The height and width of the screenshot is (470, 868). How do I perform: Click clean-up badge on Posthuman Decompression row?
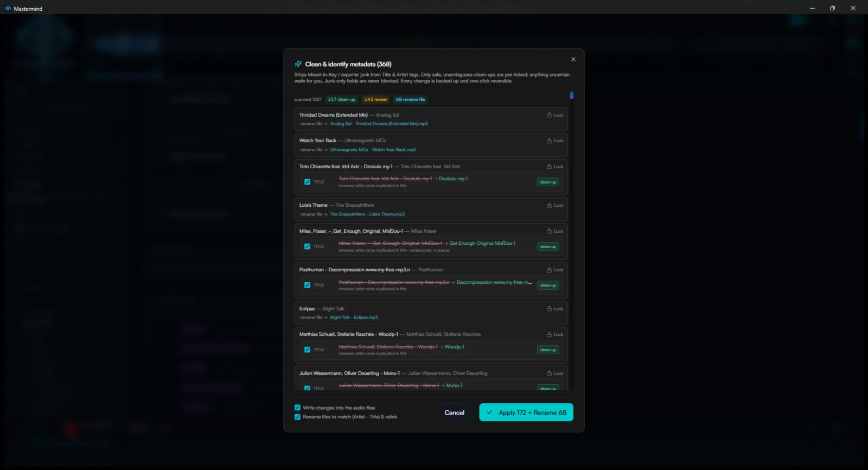[548, 285]
